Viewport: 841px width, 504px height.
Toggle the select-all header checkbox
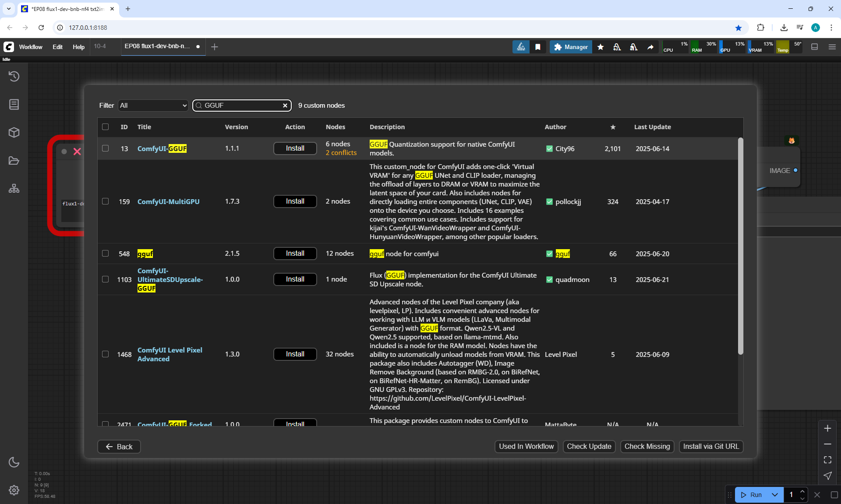pos(106,127)
